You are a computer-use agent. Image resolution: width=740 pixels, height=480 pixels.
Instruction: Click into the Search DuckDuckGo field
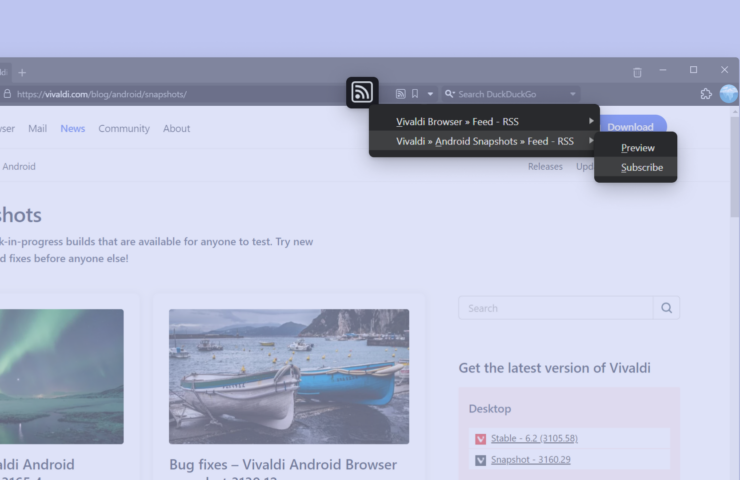click(x=512, y=94)
